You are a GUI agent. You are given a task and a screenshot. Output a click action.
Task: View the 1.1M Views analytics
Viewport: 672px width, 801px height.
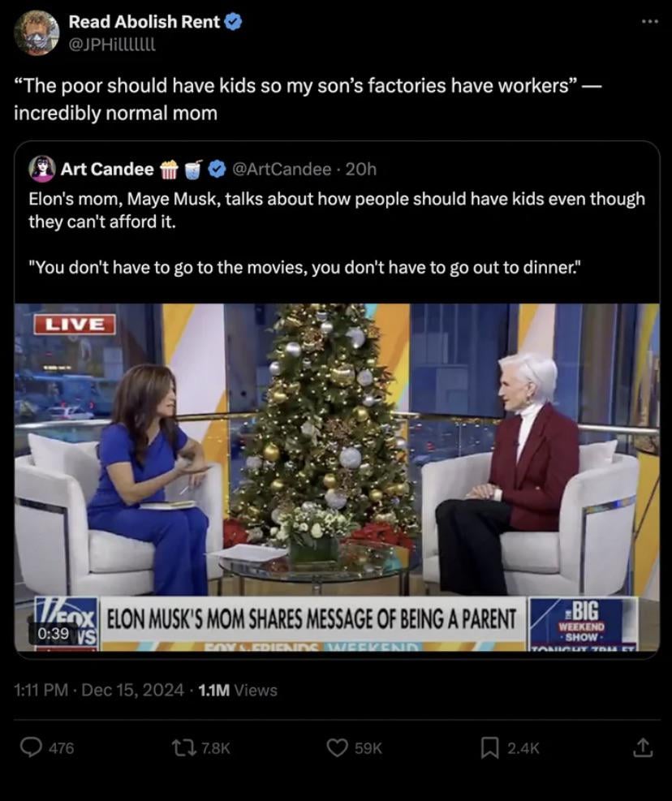click(x=237, y=690)
